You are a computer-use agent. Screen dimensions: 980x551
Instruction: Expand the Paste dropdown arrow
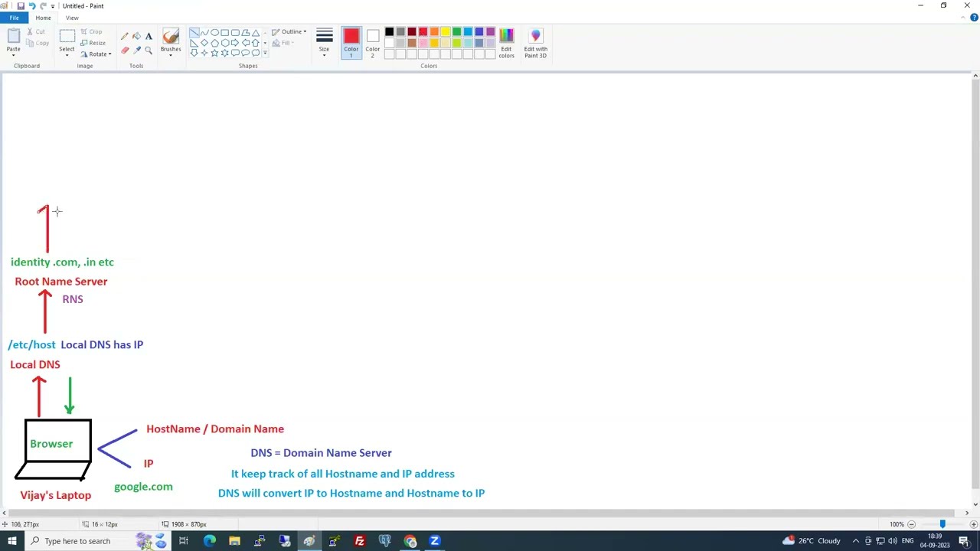[13, 54]
